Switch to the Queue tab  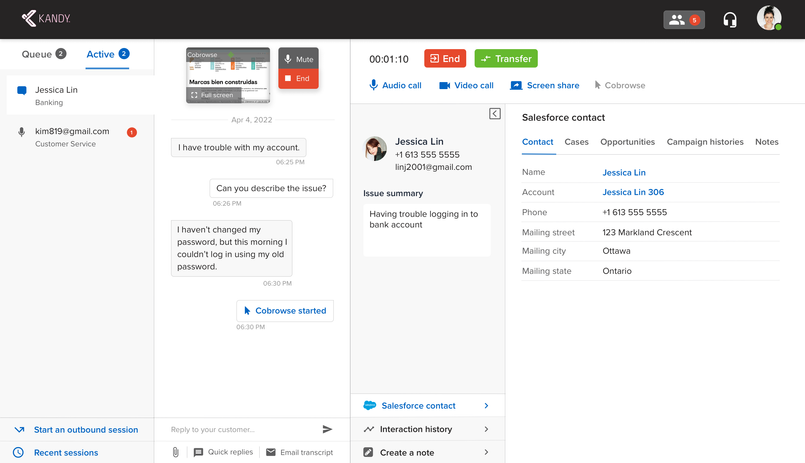(x=44, y=54)
